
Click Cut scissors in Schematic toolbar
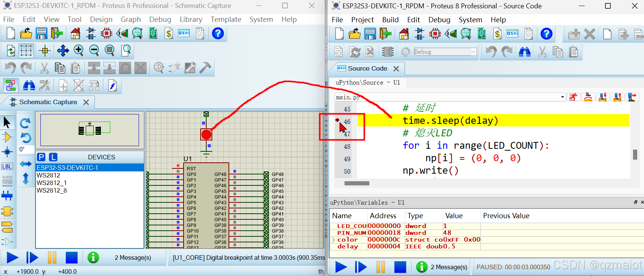coord(44,68)
